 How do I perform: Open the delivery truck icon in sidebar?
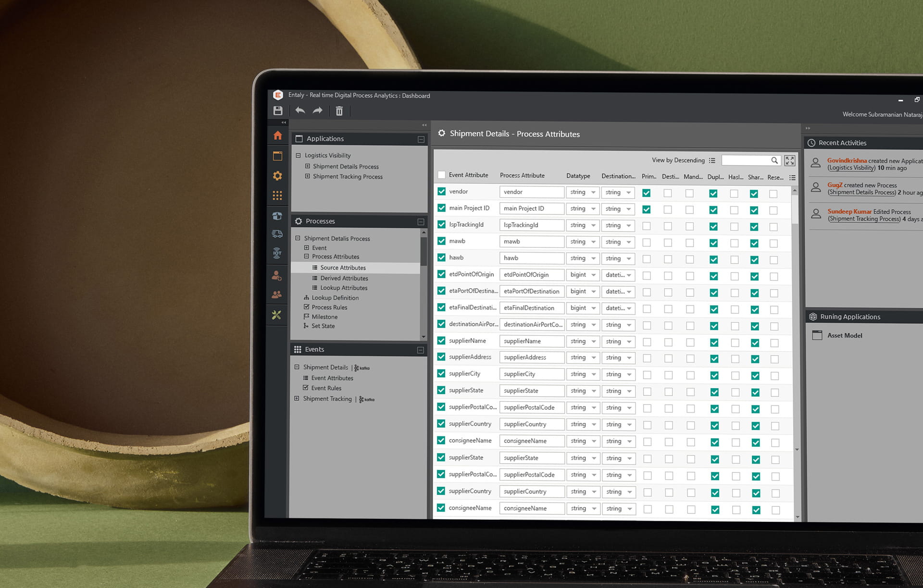coord(277,234)
